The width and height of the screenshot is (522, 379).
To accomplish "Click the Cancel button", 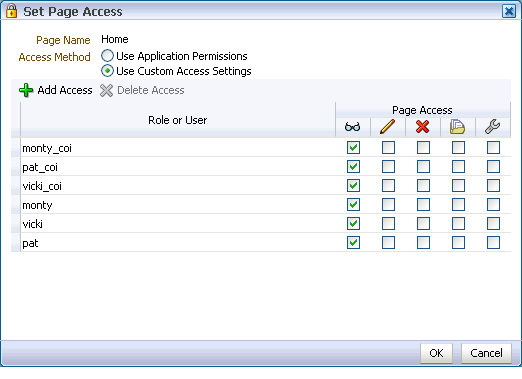I will coord(486,353).
